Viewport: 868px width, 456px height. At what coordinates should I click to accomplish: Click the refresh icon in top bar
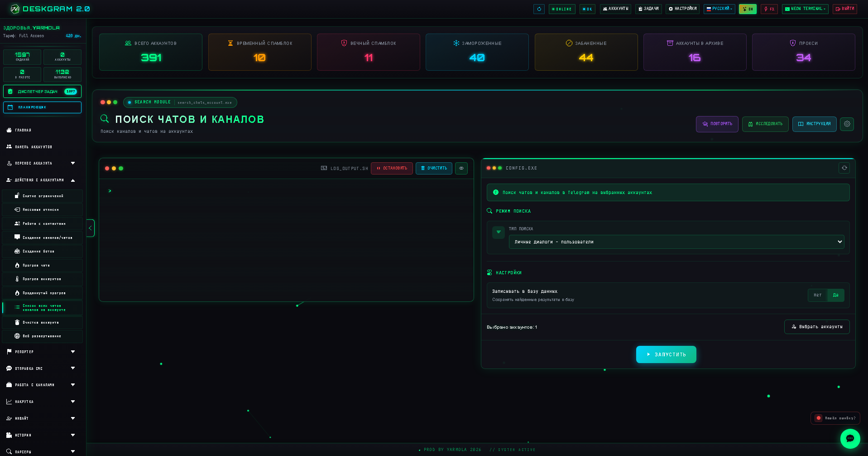pos(539,9)
